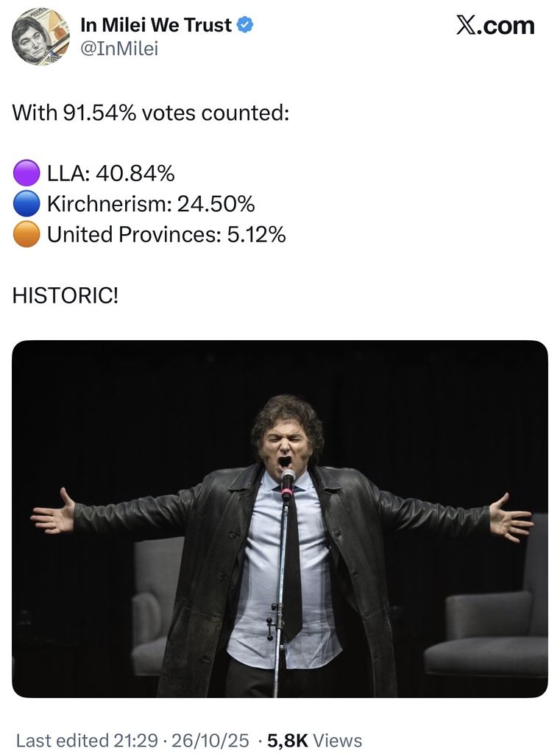Viewport: 560px width, 754px height.
Task: Click the X.com logo
Action: (495, 26)
